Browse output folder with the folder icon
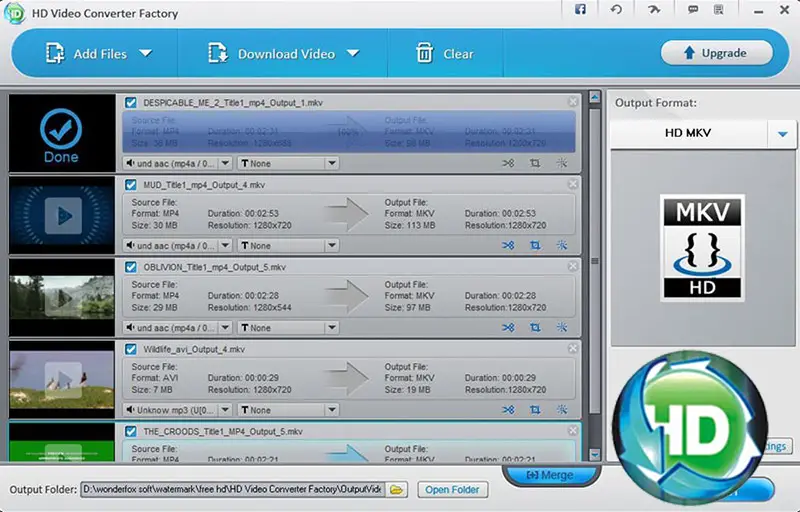Viewport: 800px width, 512px height. 396,490
